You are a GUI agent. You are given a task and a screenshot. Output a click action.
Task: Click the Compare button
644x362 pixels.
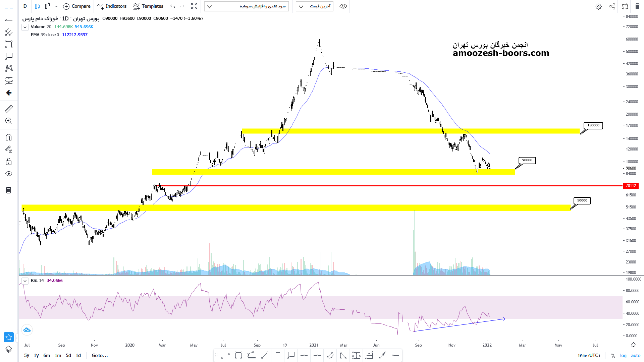pos(77,6)
